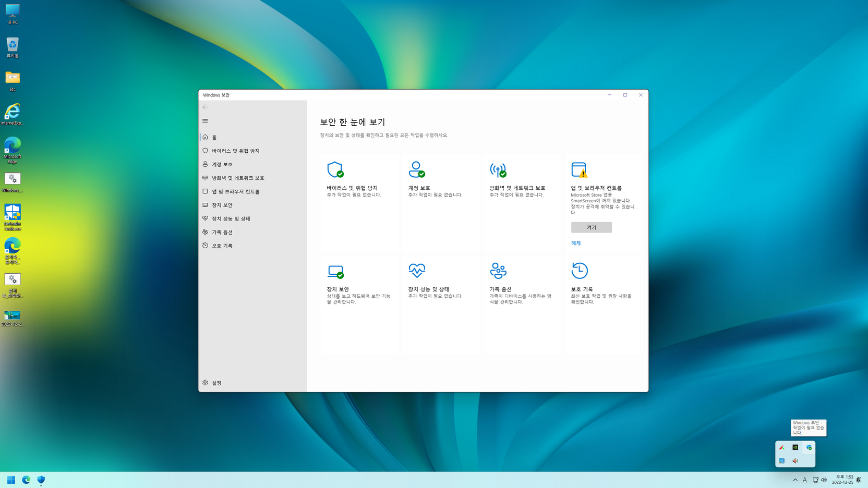Launch Edge from the taskbar
The height and width of the screenshot is (488, 868).
26,480
